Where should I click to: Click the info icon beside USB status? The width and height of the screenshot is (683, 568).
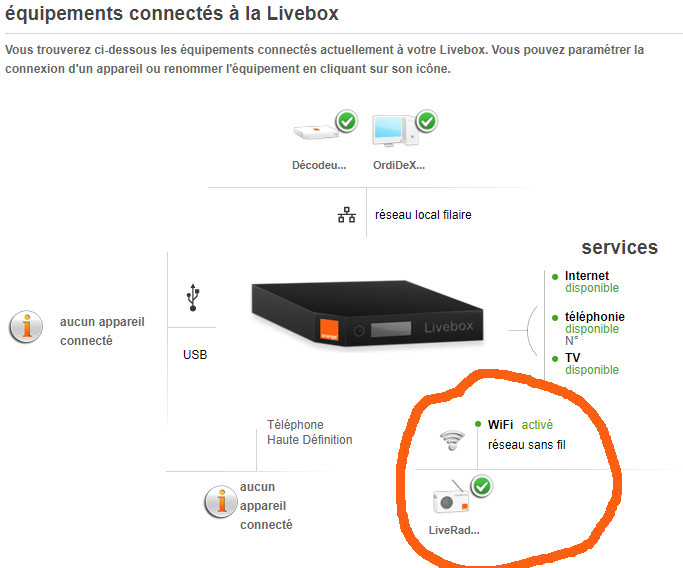tap(26, 327)
